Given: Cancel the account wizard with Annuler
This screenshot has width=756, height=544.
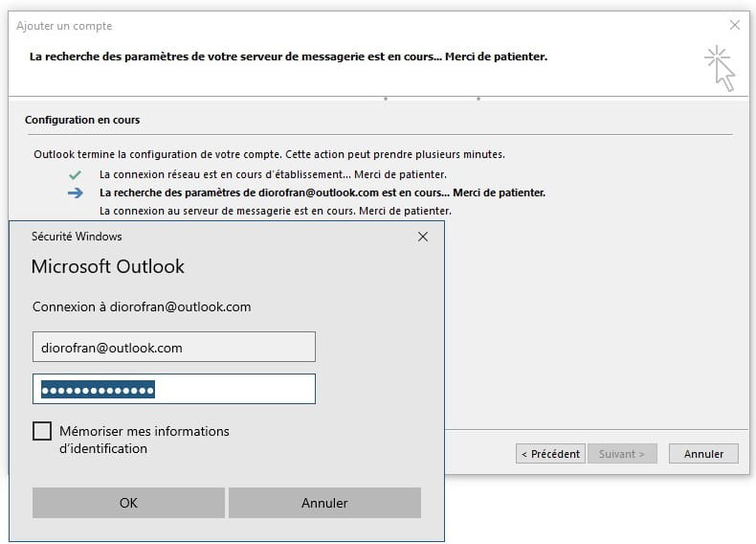Looking at the screenshot, I should pos(703,454).
